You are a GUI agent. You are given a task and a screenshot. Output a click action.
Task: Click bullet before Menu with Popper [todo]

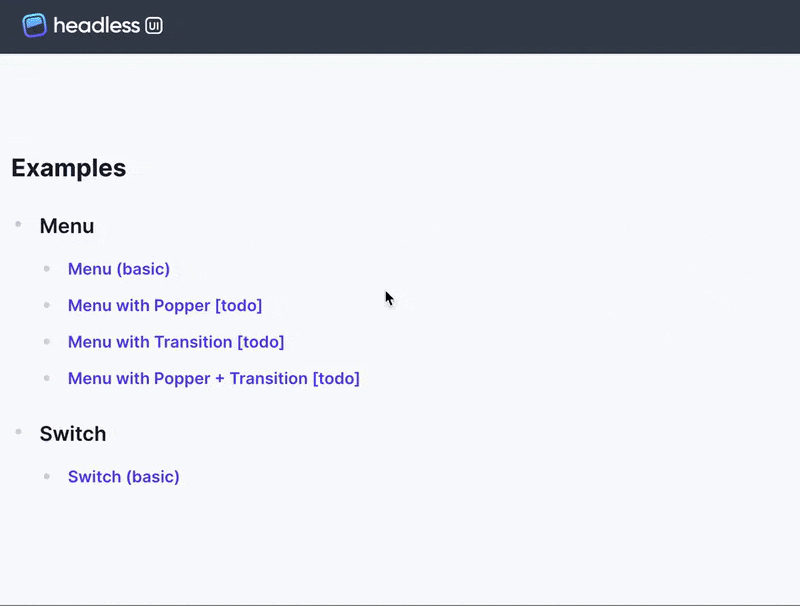click(x=46, y=304)
